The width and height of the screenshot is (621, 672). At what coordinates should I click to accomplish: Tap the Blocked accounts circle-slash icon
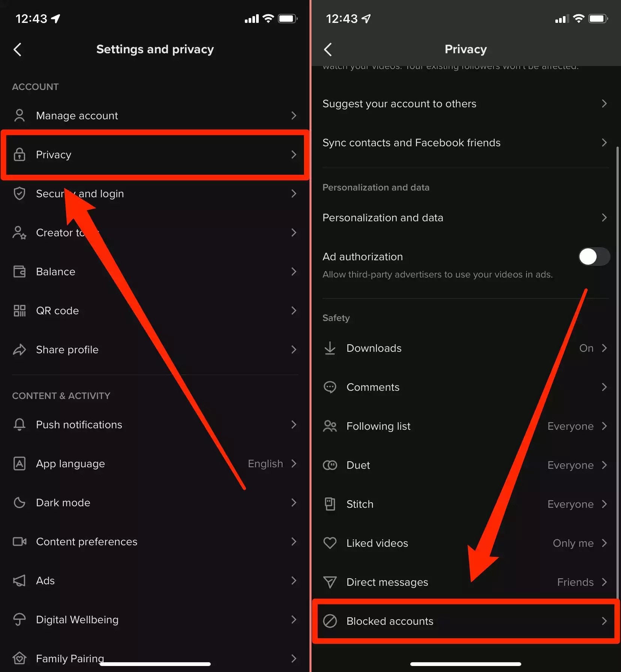(x=330, y=621)
